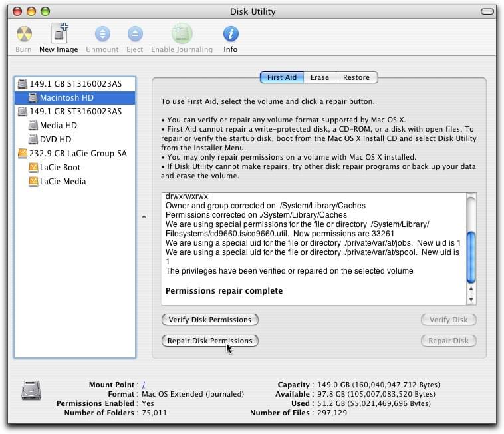Click the LaCie Boot volume icon
This screenshot has height=434, width=504.
[33, 167]
